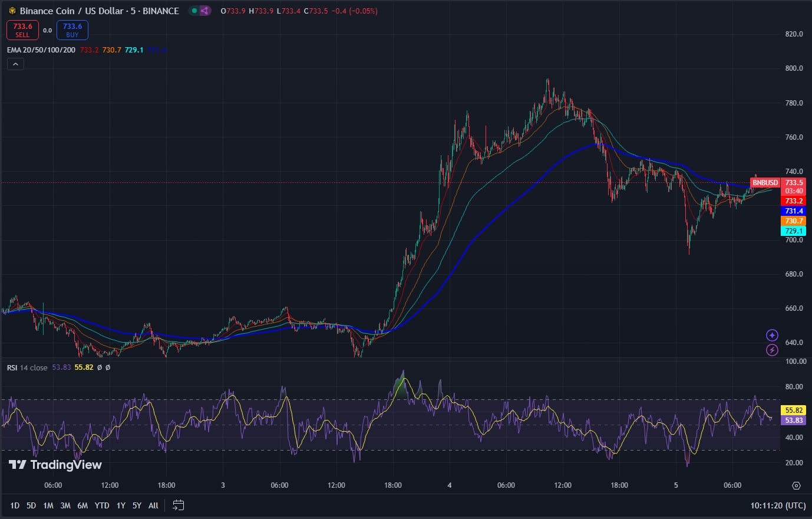This screenshot has width=812, height=519.
Task: Select the All time range
Action: [153, 505]
